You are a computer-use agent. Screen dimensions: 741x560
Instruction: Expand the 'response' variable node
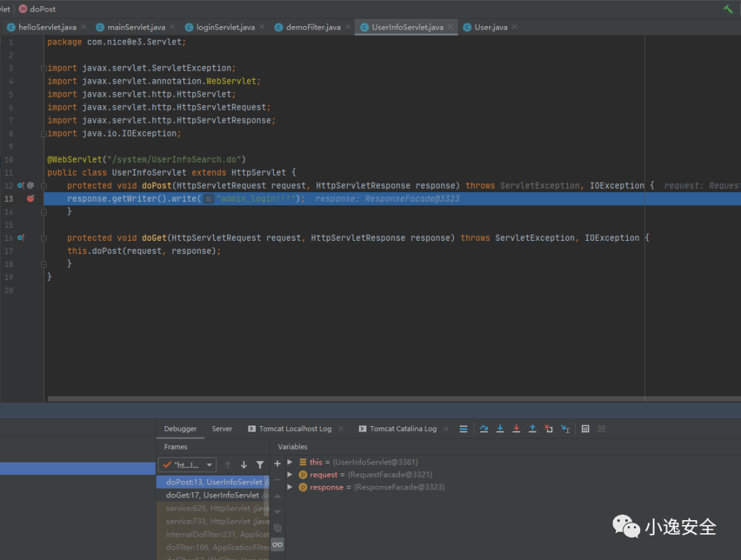point(290,487)
